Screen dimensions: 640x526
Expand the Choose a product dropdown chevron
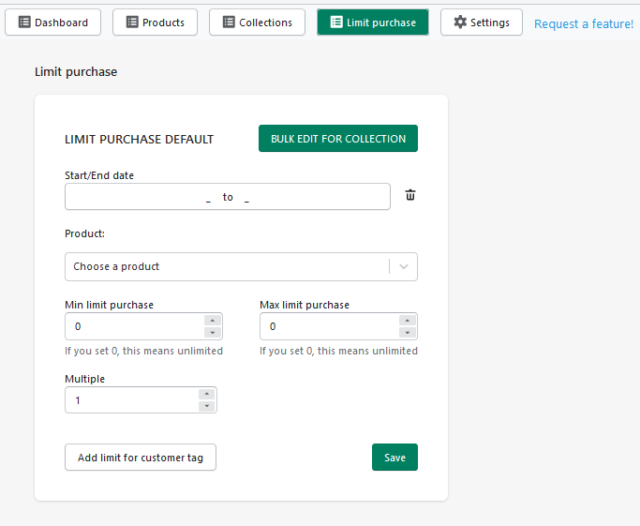pos(404,266)
